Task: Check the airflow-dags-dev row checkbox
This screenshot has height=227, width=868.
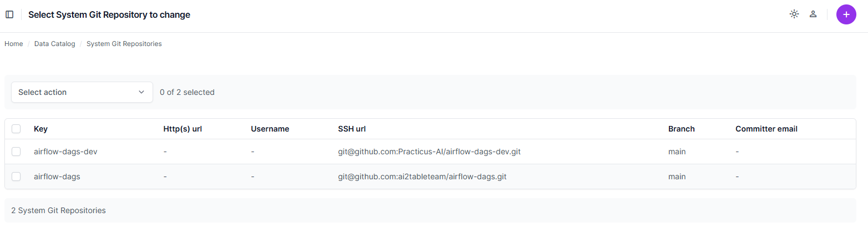Action: 16,152
